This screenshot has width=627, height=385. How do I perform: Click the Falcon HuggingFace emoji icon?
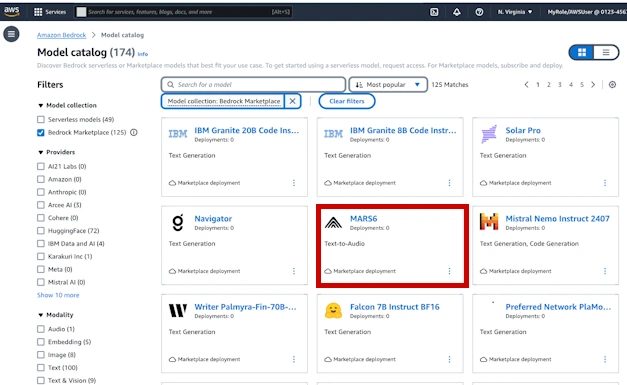(333, 311)
